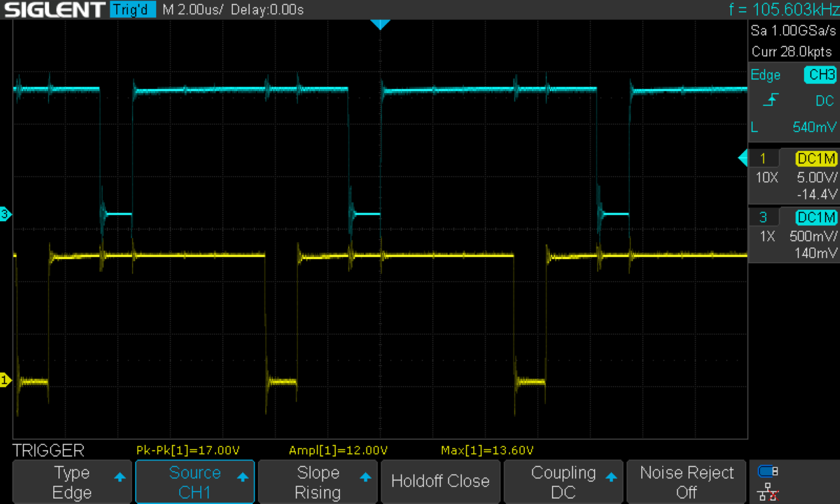Click the channel 3 DC1M coupling badge
The width and height of the screenshot is (840, 504).
(816, 217)
